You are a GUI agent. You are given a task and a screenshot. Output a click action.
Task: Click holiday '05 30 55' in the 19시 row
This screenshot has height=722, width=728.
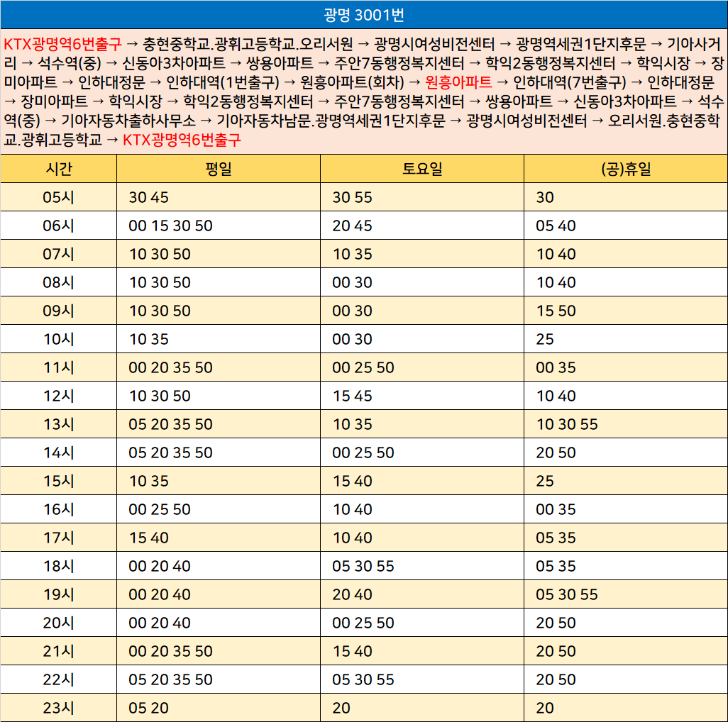pyautogui.click(x=567, y=594)
